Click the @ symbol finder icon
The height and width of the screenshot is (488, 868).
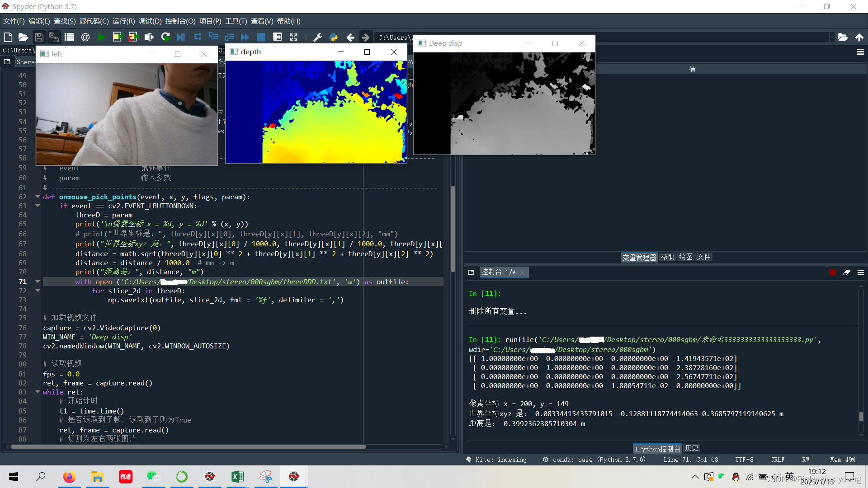pyautogui.click(x=85, y=38)
